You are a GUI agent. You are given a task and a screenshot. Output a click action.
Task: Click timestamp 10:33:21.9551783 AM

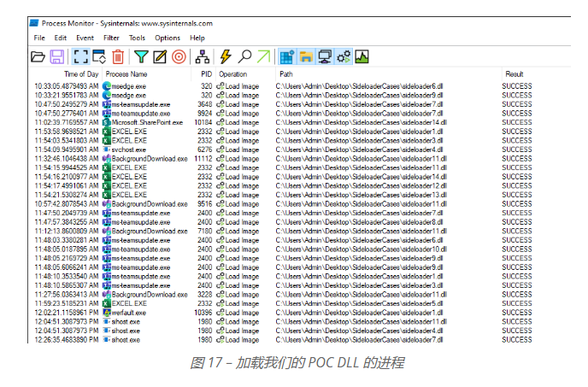point(67,95)
